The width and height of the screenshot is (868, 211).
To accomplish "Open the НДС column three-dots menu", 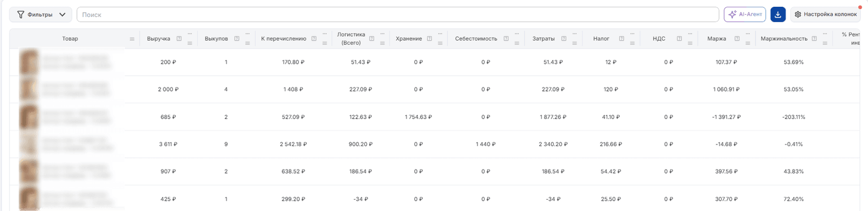I will coord(689,34).
